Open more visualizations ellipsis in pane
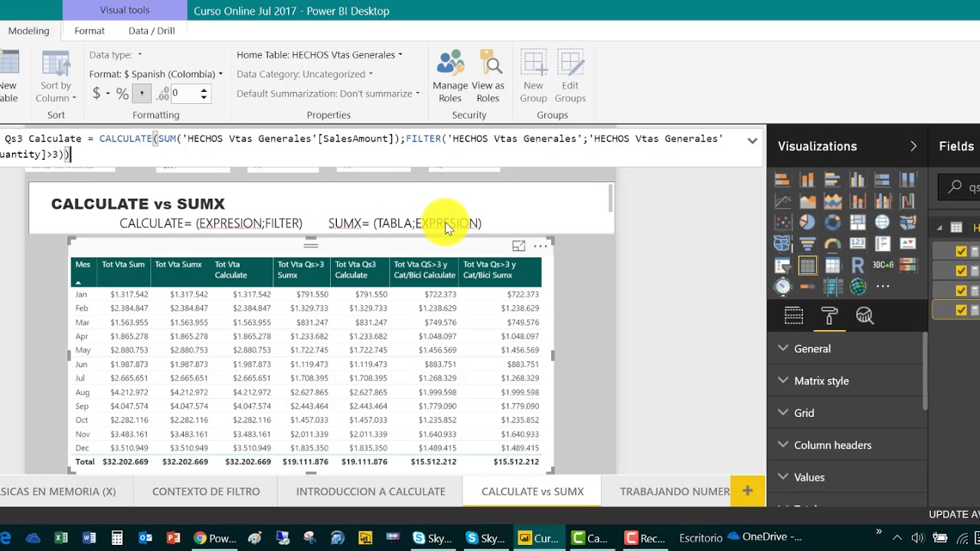The image size is (980, 551). (x=883, y=287)
